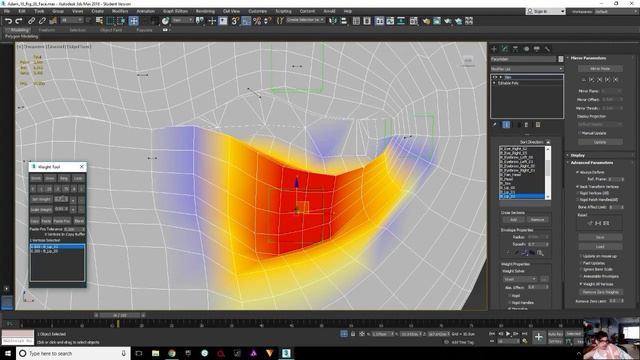This screenshot has height=360, width=640.
Task: Click the Blend button in Weight Tool
Action: (79, 221)
